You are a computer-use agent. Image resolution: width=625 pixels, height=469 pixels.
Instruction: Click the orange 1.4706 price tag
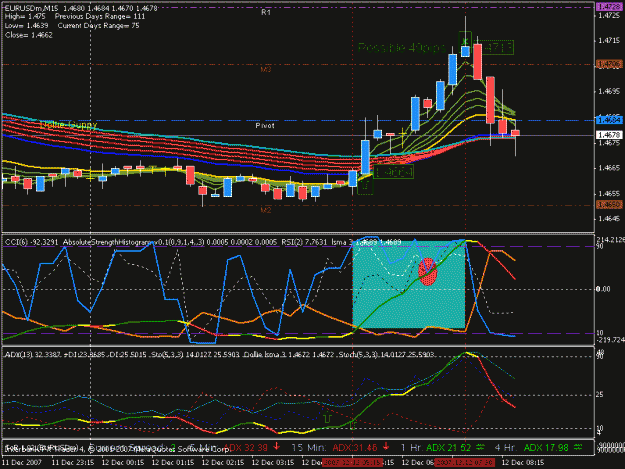pyautogui.click(x=610, y=64)
